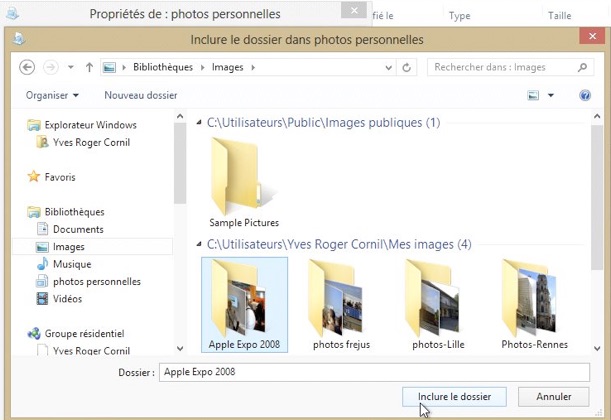Click Nouveau dossier
Screen dimensions: 611x420
(141, 95)
